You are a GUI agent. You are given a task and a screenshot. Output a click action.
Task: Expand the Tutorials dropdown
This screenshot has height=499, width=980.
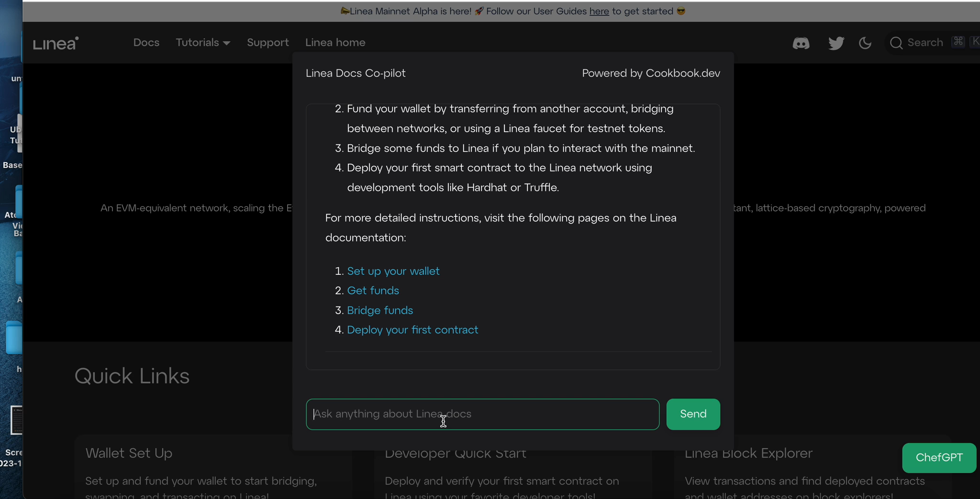203,43
